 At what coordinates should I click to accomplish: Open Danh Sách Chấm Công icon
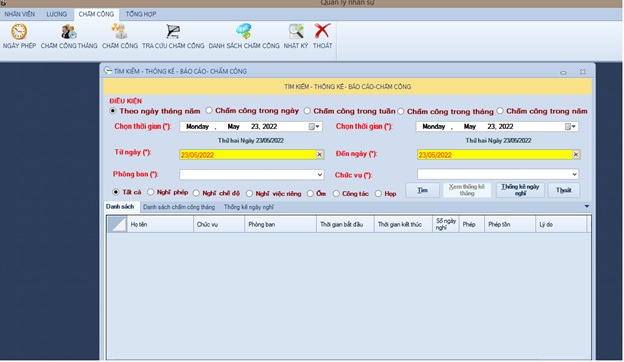click(x=244, y=31)
